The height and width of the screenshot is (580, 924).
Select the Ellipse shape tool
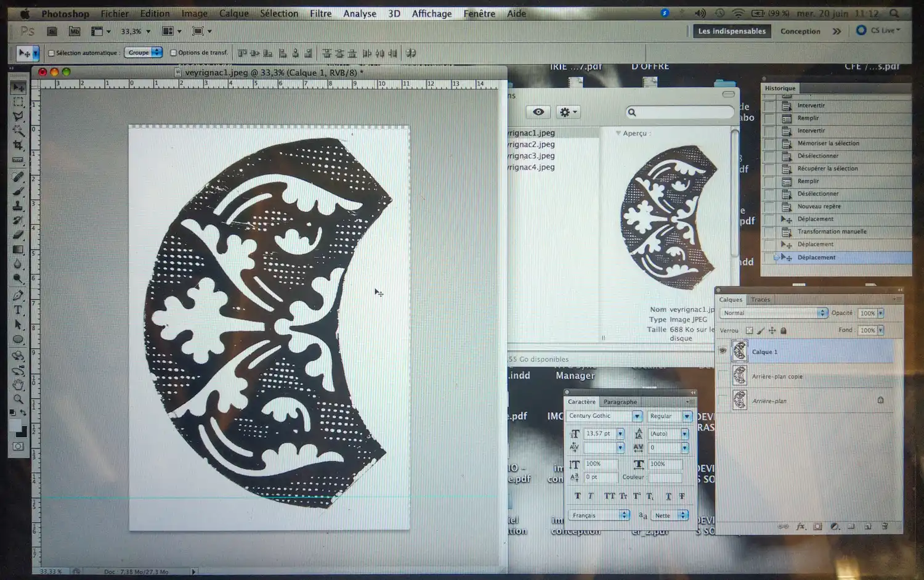click(18, 339)
